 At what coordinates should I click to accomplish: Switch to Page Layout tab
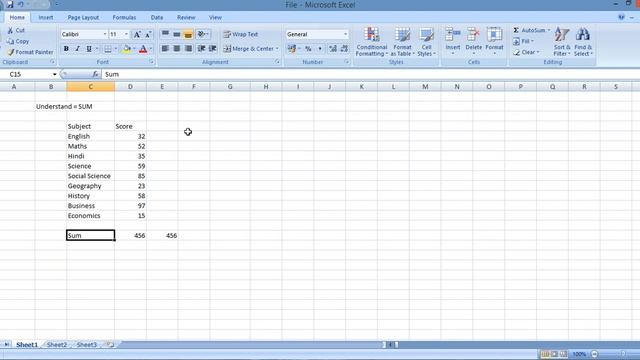click(83, 18)
